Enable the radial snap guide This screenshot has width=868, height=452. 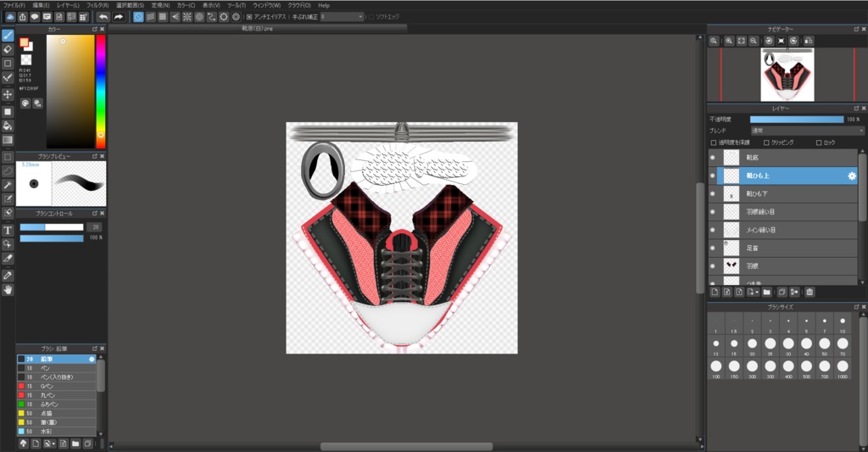coord(187,17)
